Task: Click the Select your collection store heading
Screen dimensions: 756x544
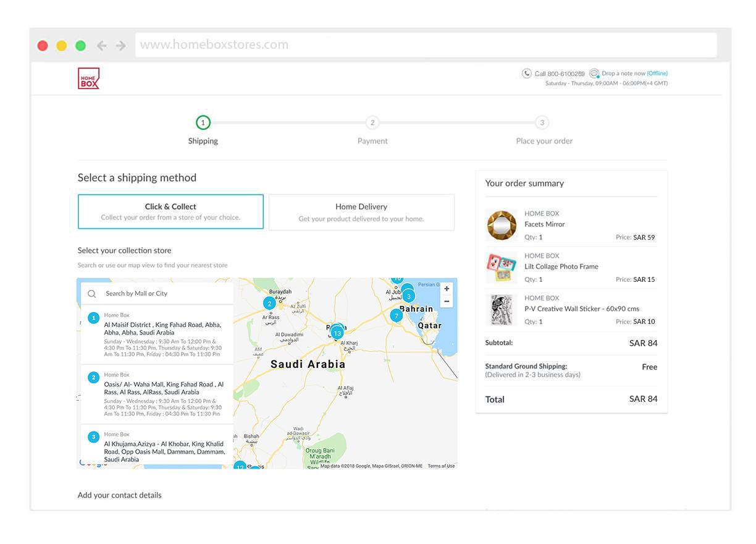Action: point(124,250)
